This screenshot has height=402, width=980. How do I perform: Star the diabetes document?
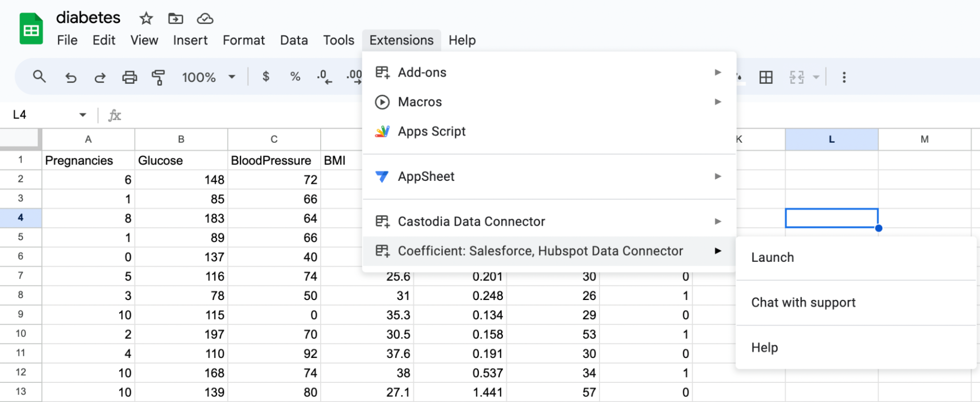tap(146, 19)
